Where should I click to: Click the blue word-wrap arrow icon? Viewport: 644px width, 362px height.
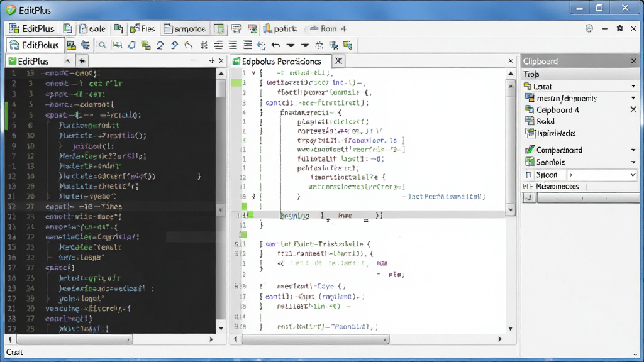[x=261, y=45]
